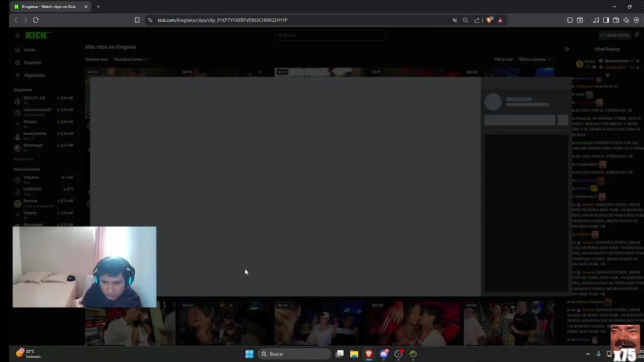Image resolution: width=644 pixels, height=362 pixels.
Task: Go forward in browser history
Action: 26,20
